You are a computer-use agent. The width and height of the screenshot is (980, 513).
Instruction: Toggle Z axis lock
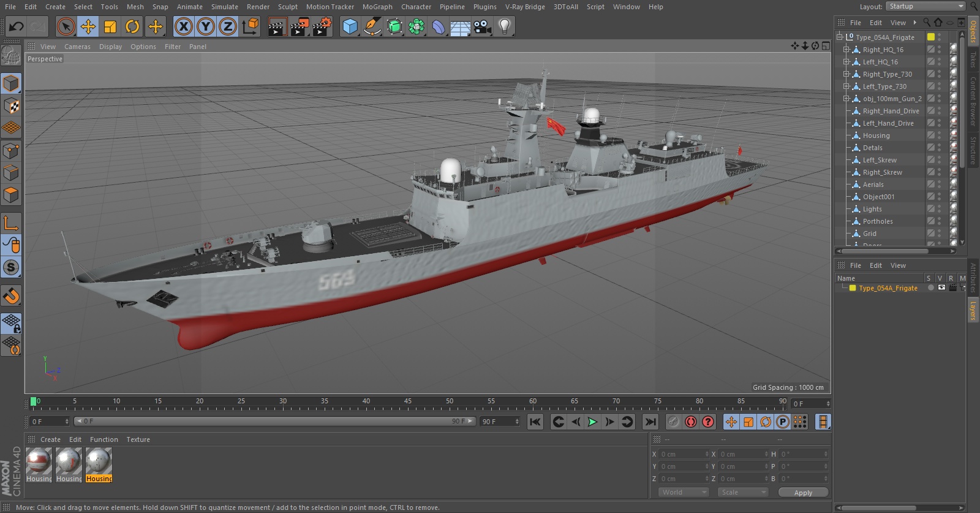click(228, 26)
